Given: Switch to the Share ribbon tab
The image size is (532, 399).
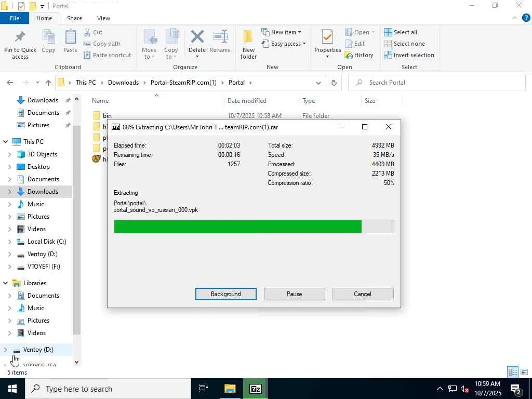Looking at the screenshot, I should pyautogui.click(x=74, y=18).
